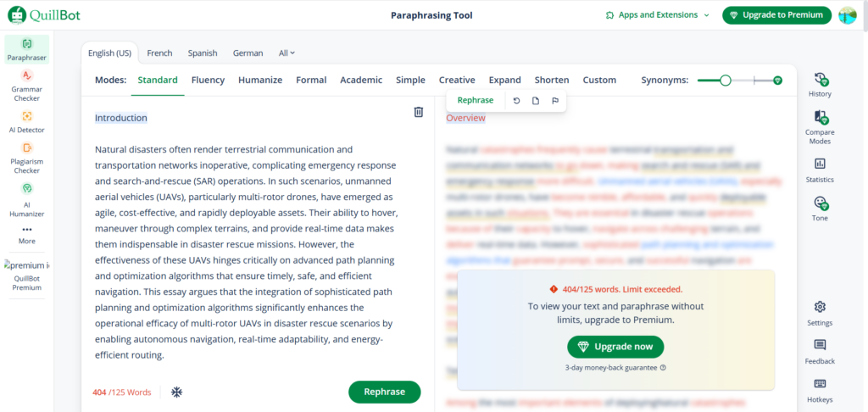This screenshot has height=412, width=868.
Task: Click the QuillBot logo
Action: [x=44, y=15]
